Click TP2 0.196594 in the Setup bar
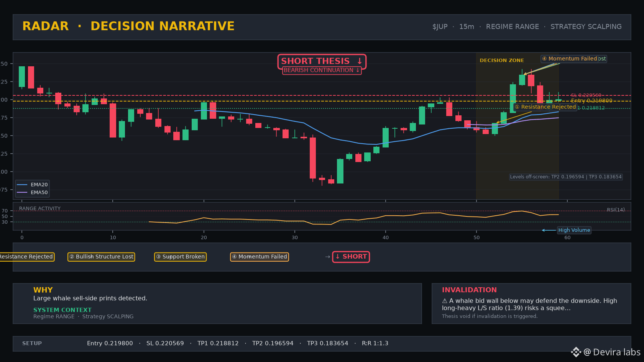644x362 pixels. tap(273, 343)
